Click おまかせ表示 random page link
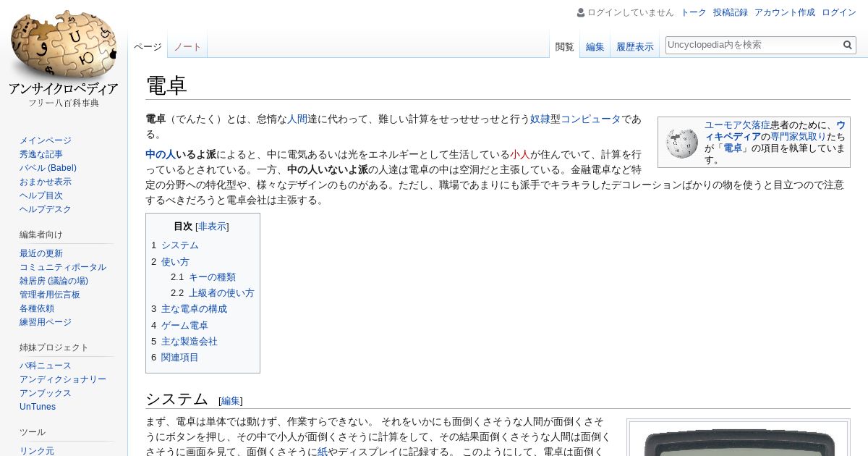The image size is (868, 456). (46, 182)
